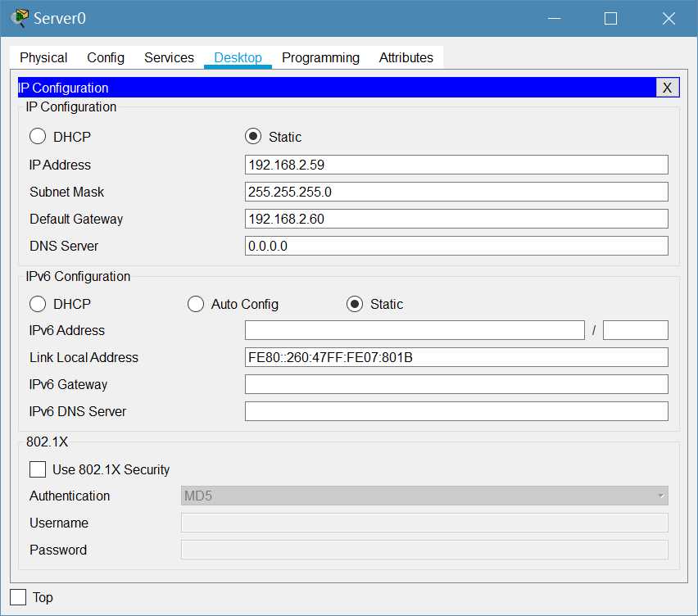Click the Link Local Address label
This screenshot has height=616, width=698.
click(84, 357)
